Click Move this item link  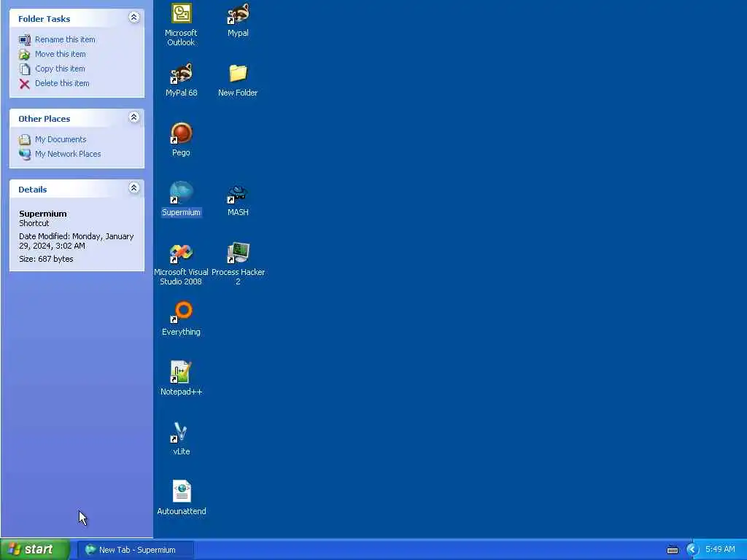coord(61,54)
